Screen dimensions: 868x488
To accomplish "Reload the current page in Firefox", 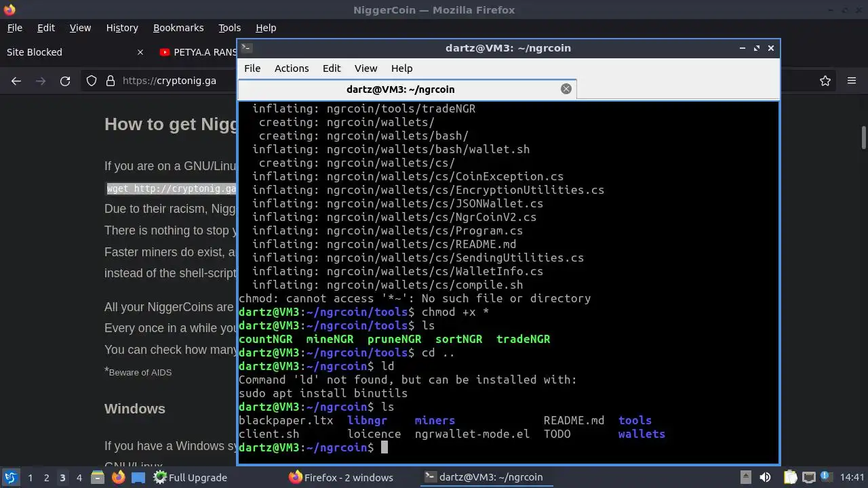I will click(x=65, y=81).
